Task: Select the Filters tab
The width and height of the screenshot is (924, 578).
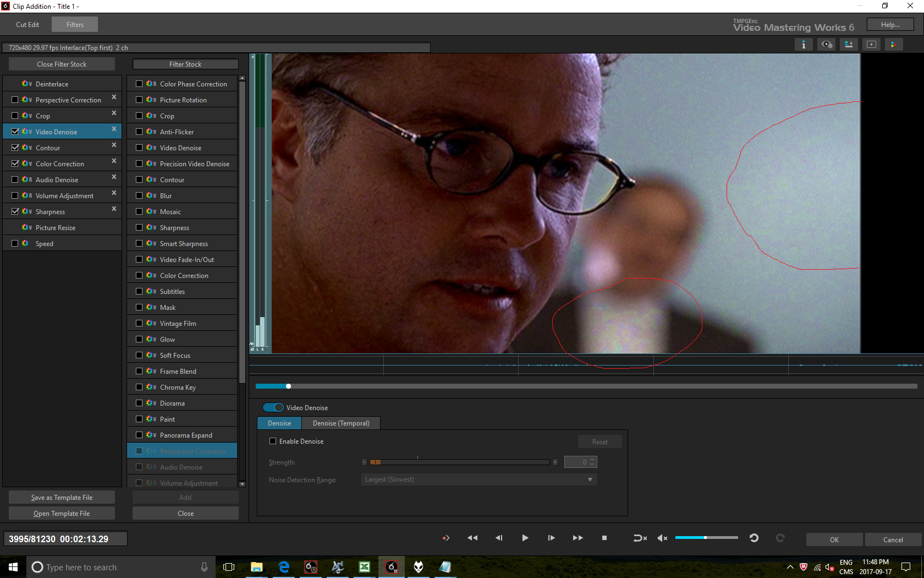Action: click(x=75, y=25)
